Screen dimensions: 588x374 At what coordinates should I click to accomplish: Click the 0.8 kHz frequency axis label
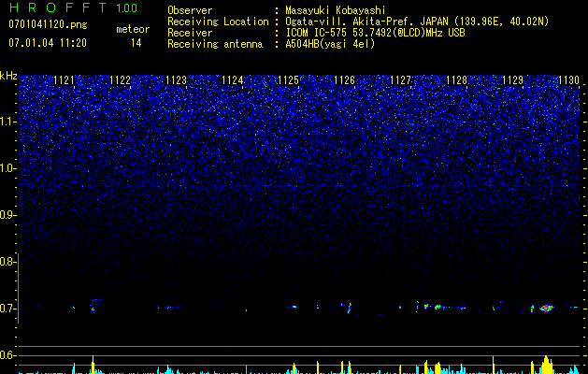pyautogui.click(x=7, y=262)
